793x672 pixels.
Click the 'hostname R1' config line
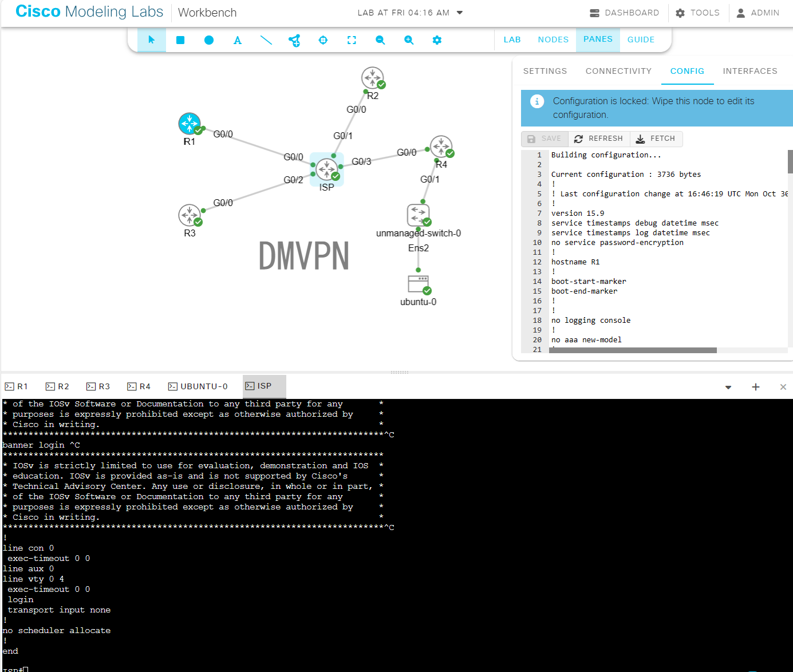[x=575, y=262]
